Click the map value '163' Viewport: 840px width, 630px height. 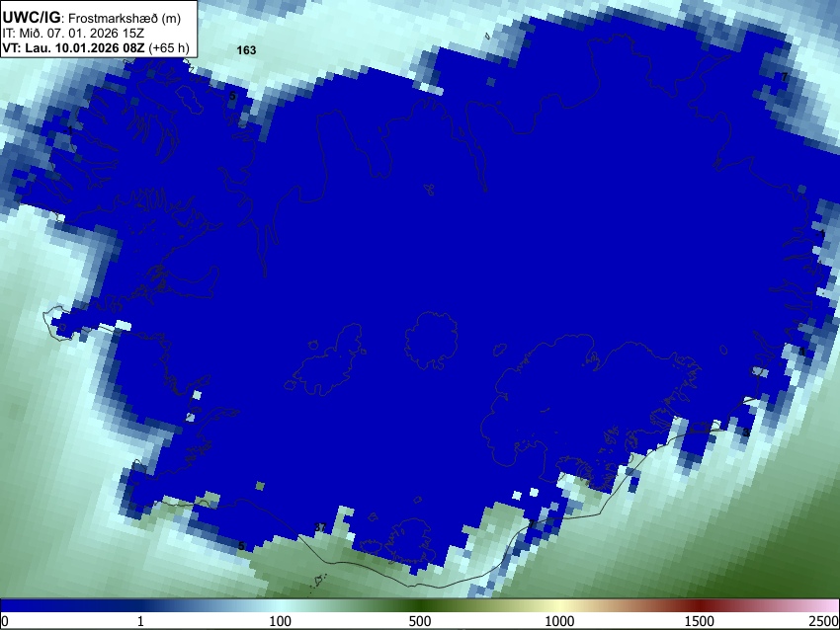(246, 50)
